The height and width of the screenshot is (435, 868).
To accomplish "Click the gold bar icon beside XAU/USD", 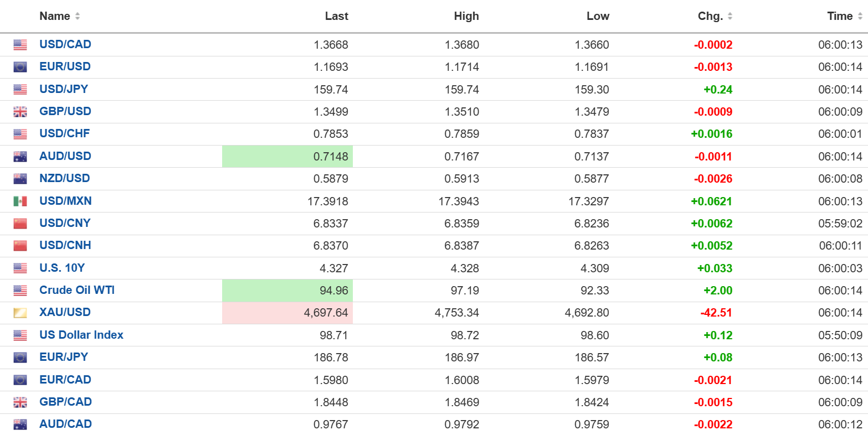I will [20, 313].
